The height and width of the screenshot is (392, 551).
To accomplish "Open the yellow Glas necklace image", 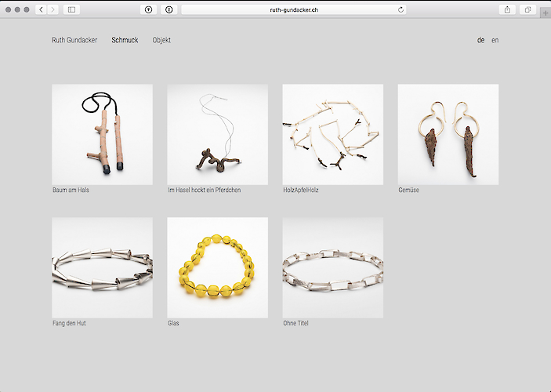I will pyautogui.click(x=217, y=267).
